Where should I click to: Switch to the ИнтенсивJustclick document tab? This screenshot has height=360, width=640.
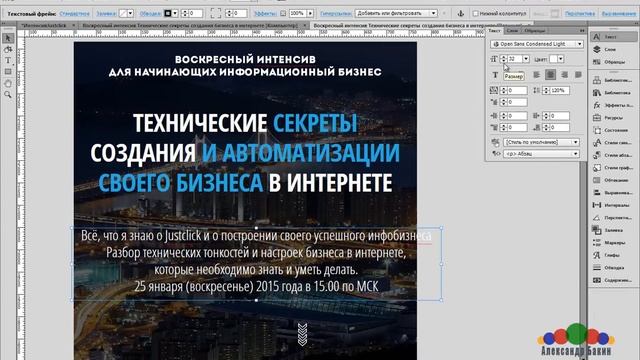tap(45, 25)
